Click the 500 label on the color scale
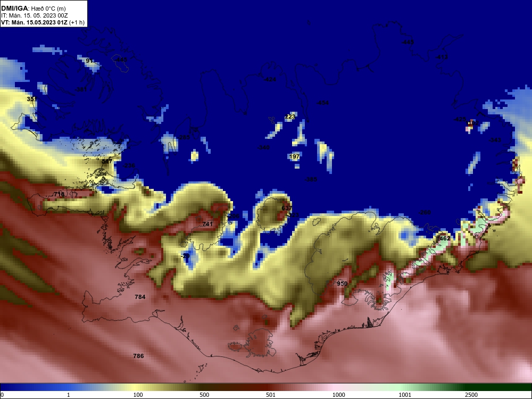532x399 pixels. (x=204, y=395)
